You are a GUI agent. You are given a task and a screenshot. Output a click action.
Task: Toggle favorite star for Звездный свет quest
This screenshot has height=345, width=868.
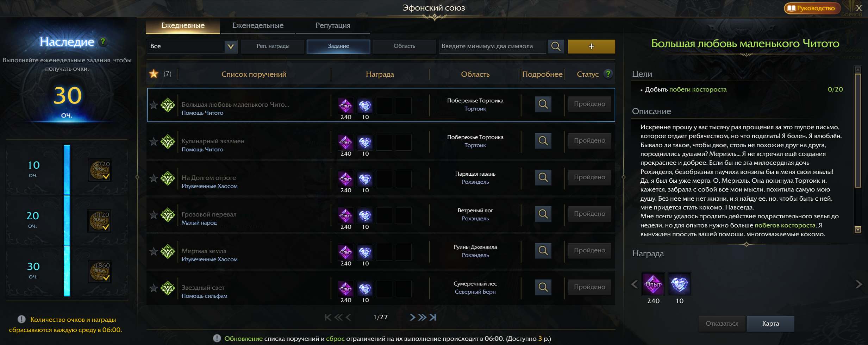(154, 288)
